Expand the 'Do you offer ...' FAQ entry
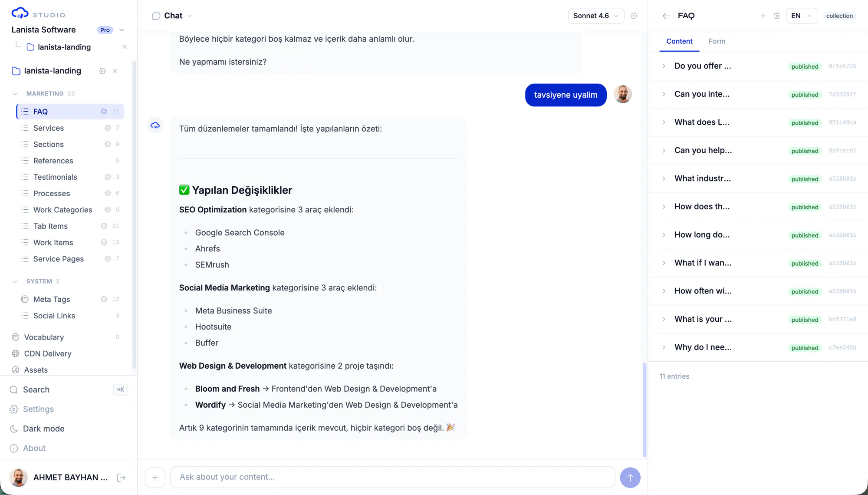The height and width of the screenshot is (495, 868). (664, 66)
